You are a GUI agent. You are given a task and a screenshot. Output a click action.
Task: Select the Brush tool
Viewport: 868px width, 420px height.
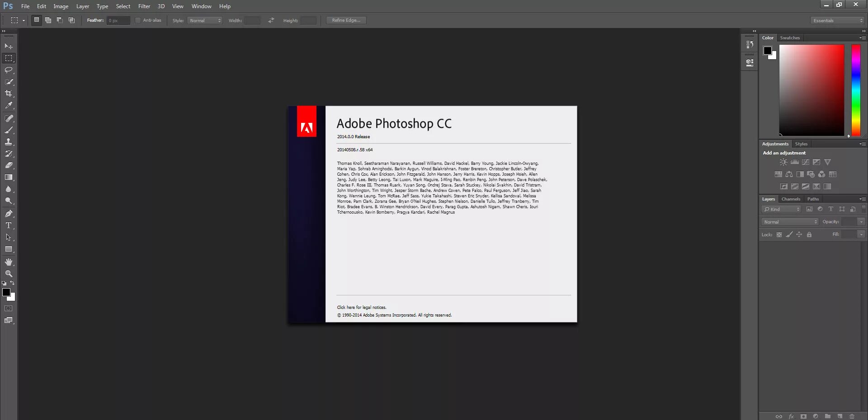point(9,130)
